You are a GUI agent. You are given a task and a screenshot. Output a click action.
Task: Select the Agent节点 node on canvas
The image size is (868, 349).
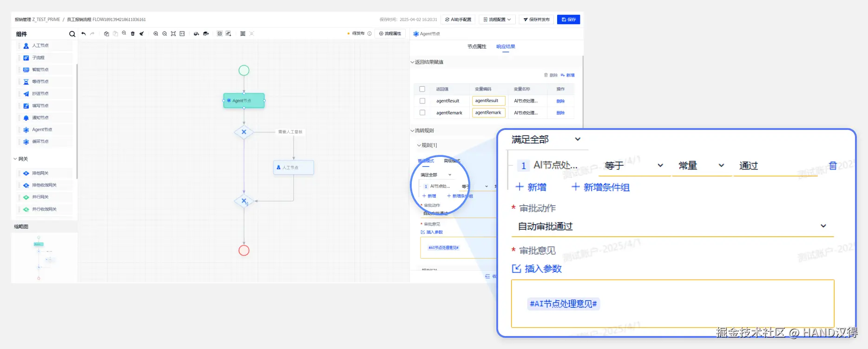(244, 101)
